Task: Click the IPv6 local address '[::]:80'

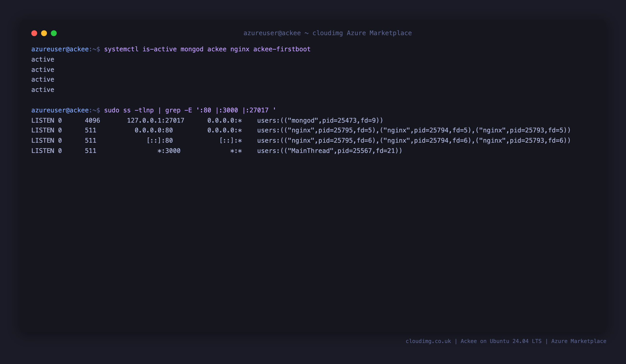Action: point(159,140)
